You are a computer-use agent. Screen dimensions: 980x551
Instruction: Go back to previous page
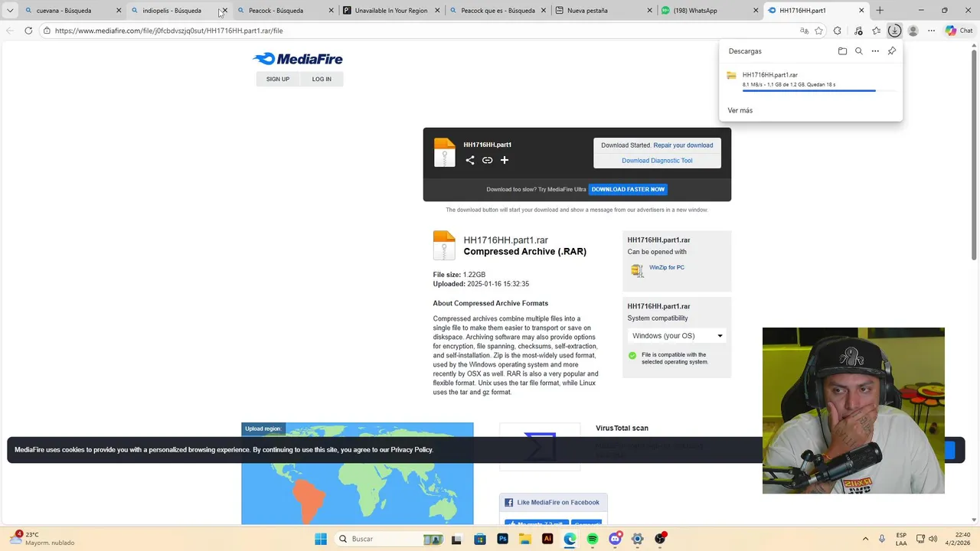click(10, 31)
